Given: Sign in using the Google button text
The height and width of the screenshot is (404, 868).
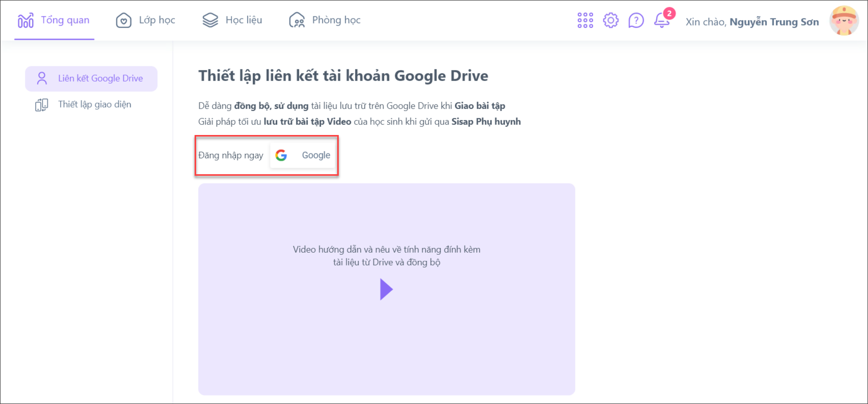Looking at the screenshot, I should pos(316,155).
